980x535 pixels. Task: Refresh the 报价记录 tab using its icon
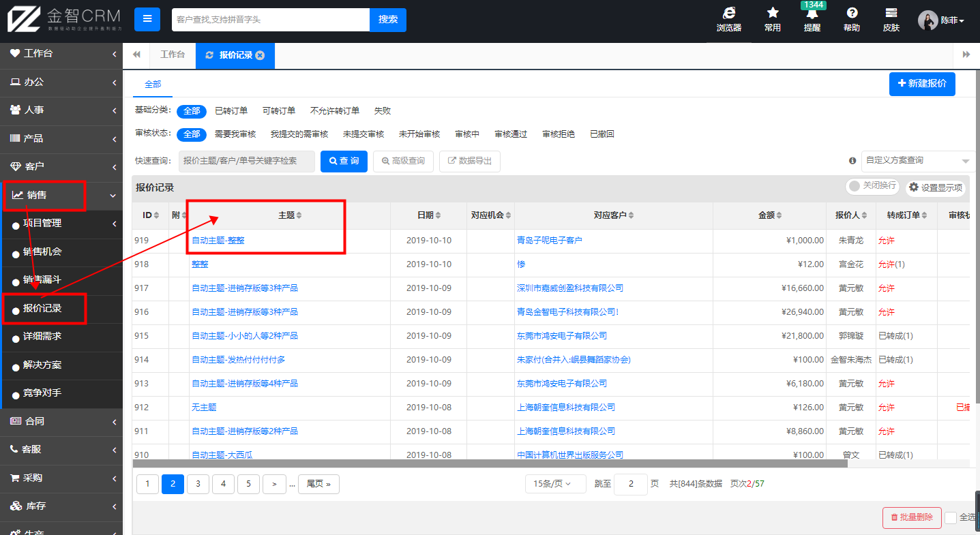coord(209,55)
